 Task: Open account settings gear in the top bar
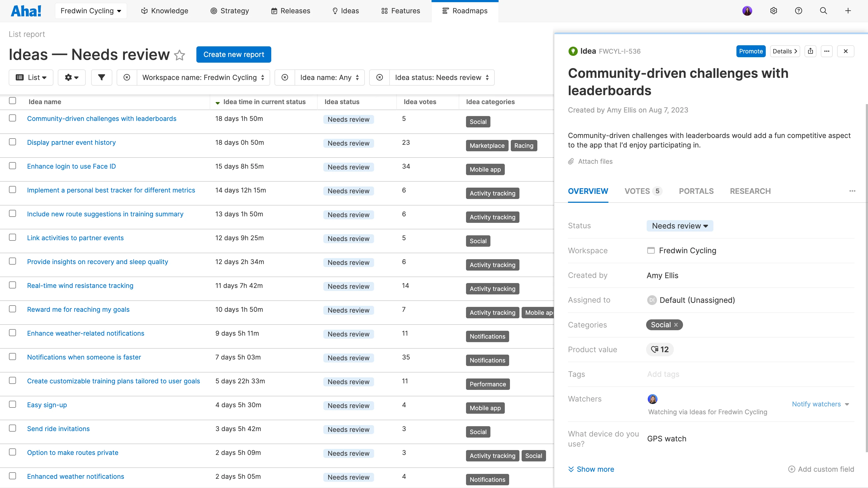coord(773,11)
